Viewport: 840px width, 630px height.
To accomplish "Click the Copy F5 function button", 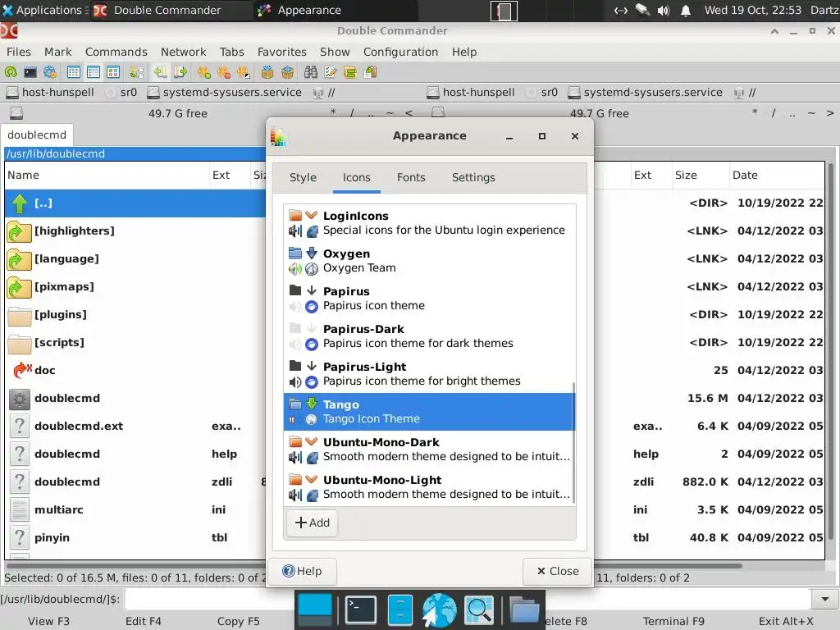I will coord(239,622).
